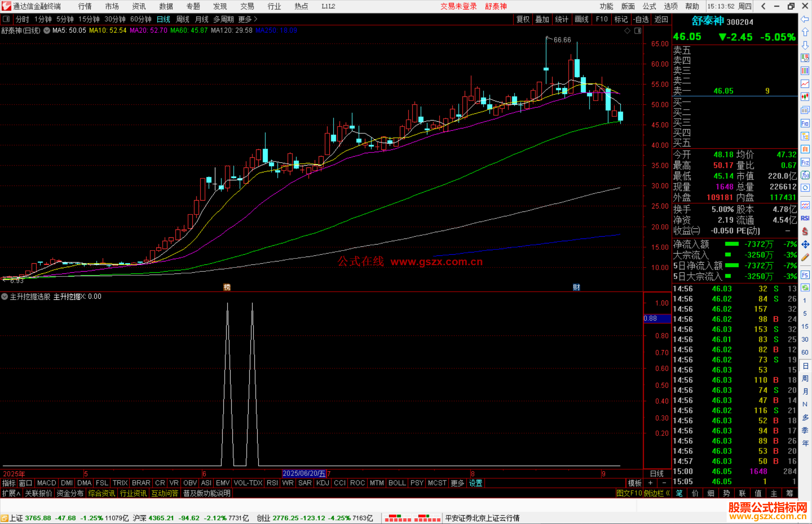The width and height of the screenshot is (812, 524).
Task: Toggle MA settings circle next to 舒泰神(日线)
Action: (47, 30)
